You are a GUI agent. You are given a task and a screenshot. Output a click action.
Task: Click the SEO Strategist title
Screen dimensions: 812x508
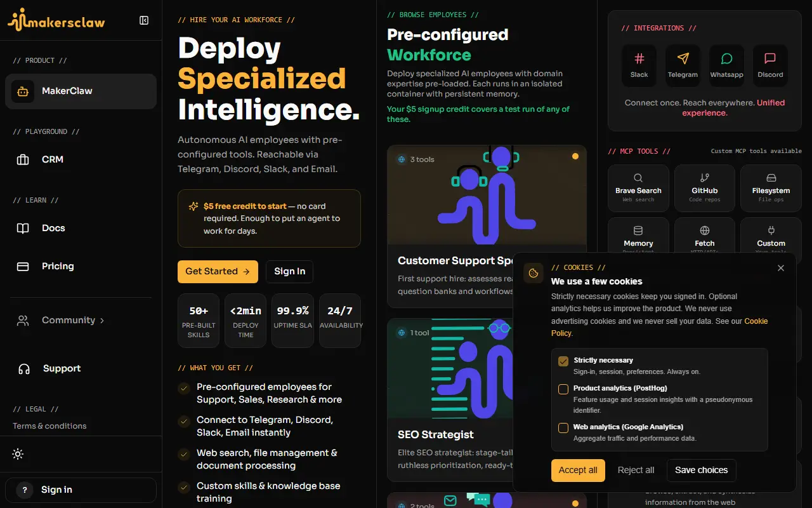pos(436,435)
